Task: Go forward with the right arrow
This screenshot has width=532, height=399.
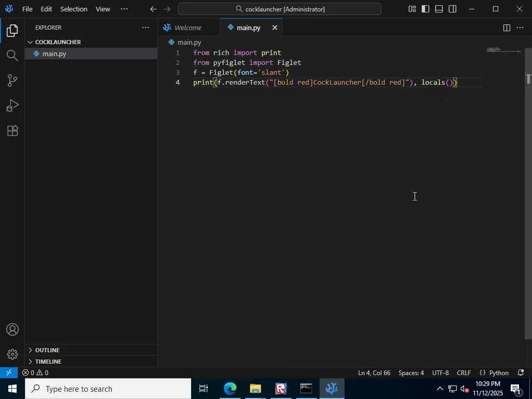Action: tap(167, 9)
